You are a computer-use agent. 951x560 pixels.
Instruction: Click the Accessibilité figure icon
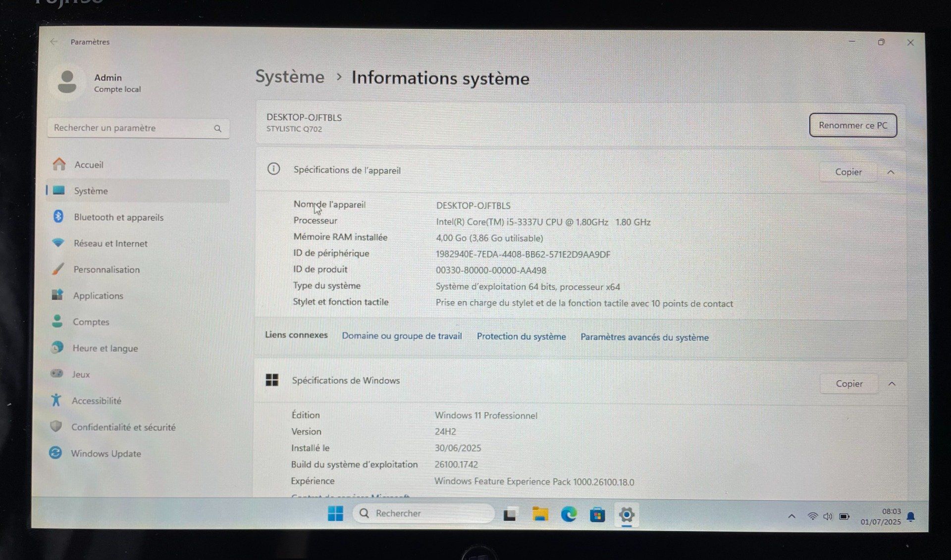[x=56, y=400]
